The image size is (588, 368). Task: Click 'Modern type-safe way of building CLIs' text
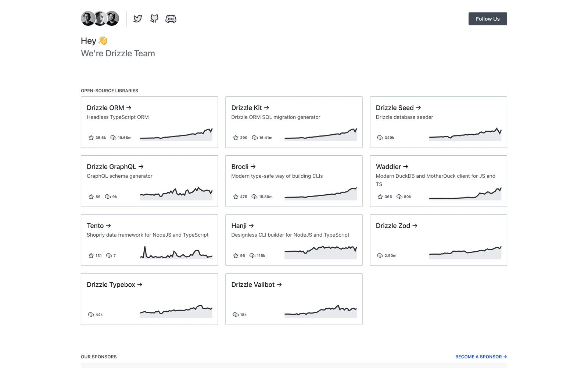coord(277,176)
